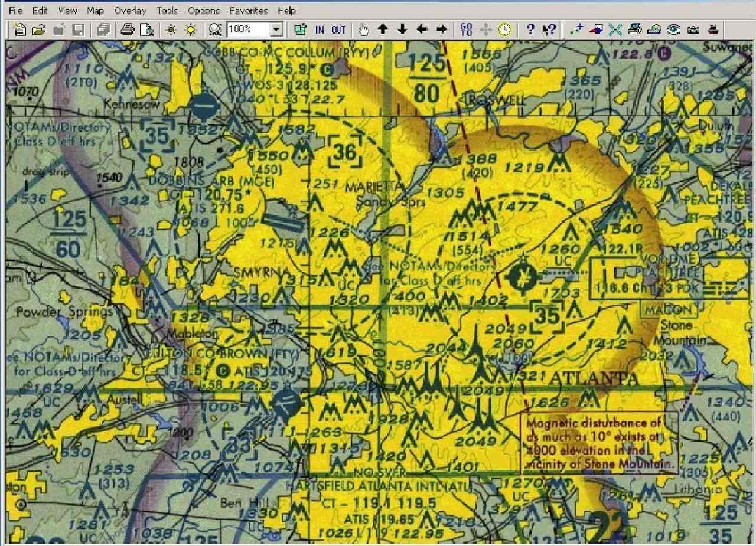This screenshot has width=756, height=546.
Task: Click the New document icon
Action: click(20, 30)
